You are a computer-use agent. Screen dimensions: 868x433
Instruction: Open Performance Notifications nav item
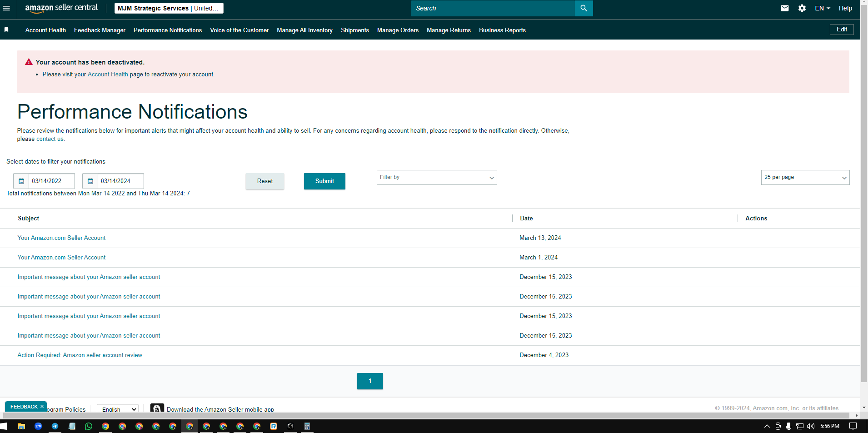pyautogui.click(x=168, y=30)
